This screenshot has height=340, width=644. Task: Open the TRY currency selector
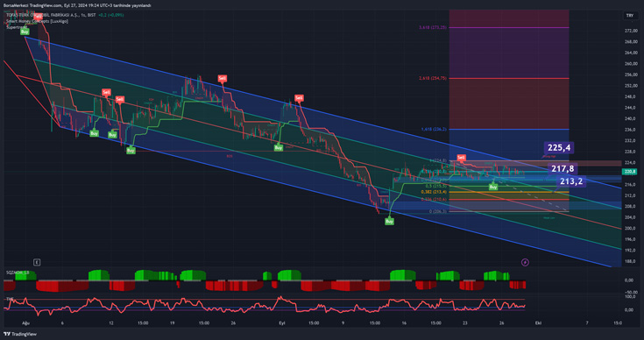[630, 15]
